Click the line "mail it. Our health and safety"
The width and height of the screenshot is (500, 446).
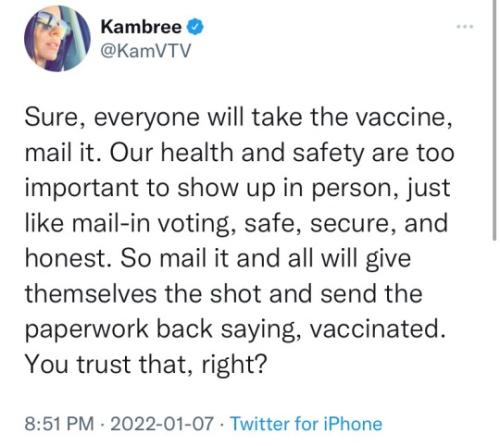pyautogui.click(x=240, y=153)
